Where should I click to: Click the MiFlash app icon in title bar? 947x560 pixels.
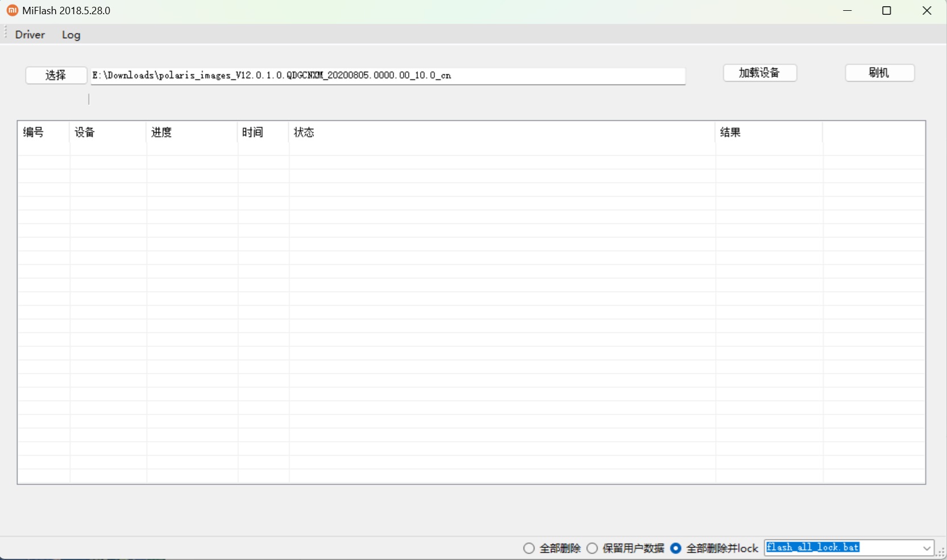[x=12, y=10]
